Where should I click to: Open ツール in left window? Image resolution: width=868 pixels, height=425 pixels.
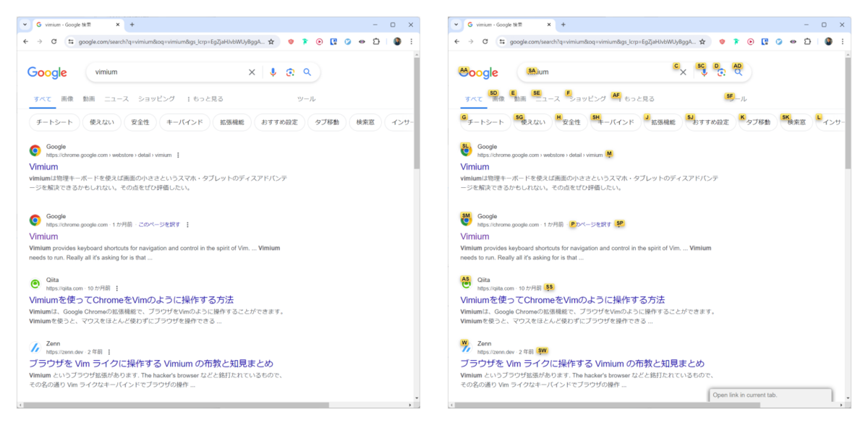307,99
